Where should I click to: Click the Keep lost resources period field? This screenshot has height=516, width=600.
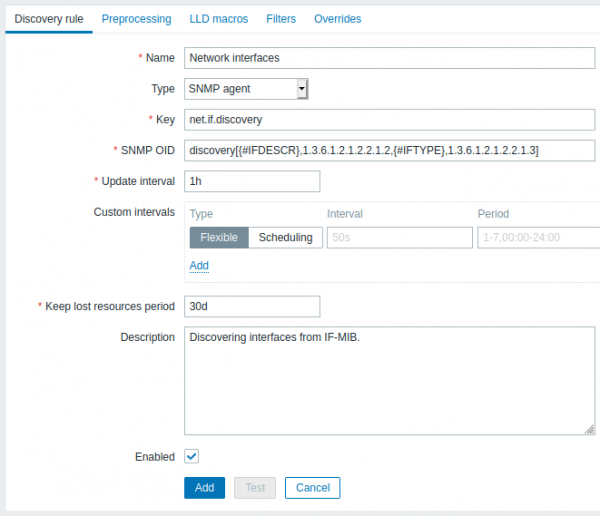point(252,306)
